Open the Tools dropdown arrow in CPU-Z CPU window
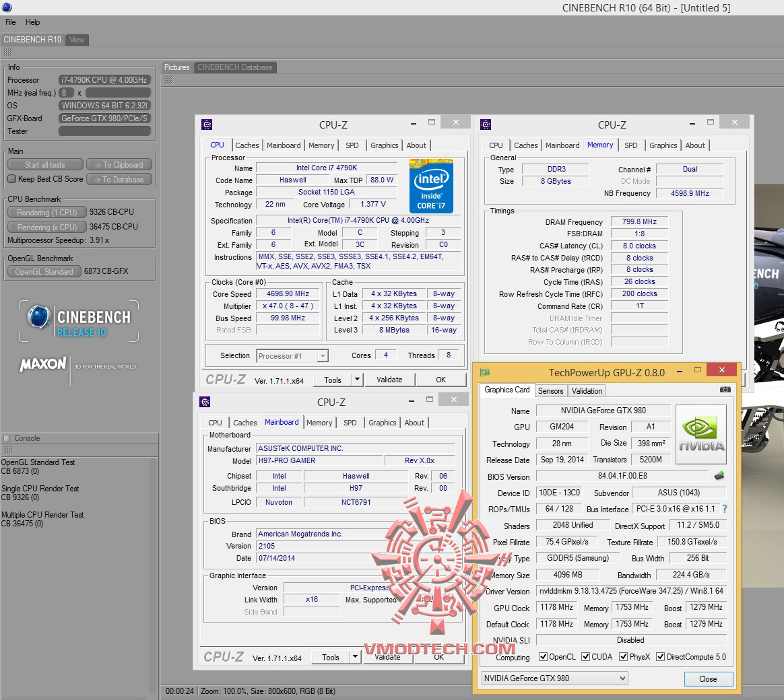The image size is (784, 700). point(357,380)
